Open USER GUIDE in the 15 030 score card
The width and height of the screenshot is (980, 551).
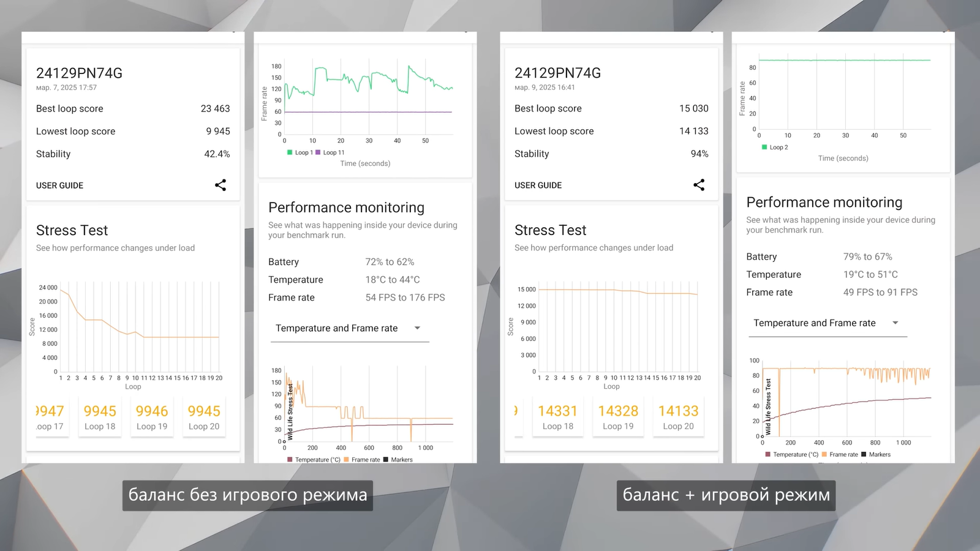coord(538,186)
